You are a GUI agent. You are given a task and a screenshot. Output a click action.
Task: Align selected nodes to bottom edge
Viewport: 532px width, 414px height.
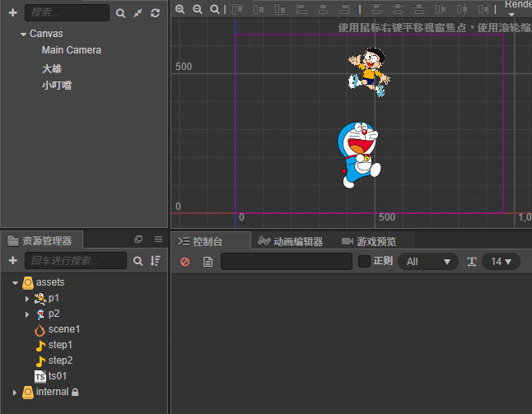pos(280,9)
